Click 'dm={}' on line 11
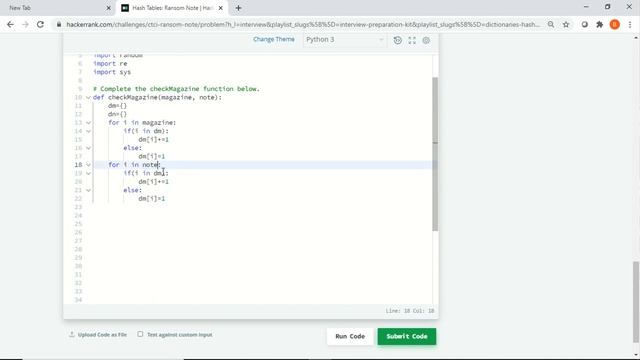 (x=118, y=106)
